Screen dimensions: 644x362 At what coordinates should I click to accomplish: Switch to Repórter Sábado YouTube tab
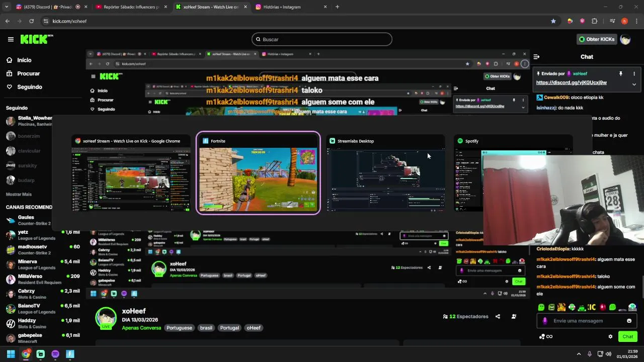(131, 7)
